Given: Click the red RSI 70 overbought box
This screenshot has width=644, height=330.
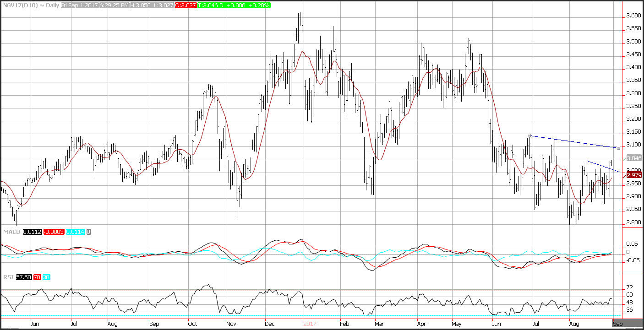Looking at the screenshot, I should tap(36, 277).
